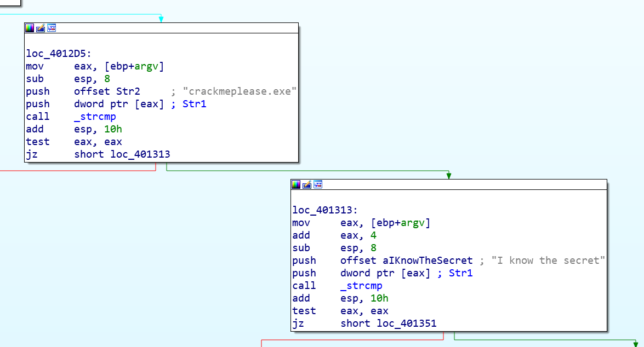Click 'push dword ptr [eax]' in loc_4012D5 block

pos(95,104)
